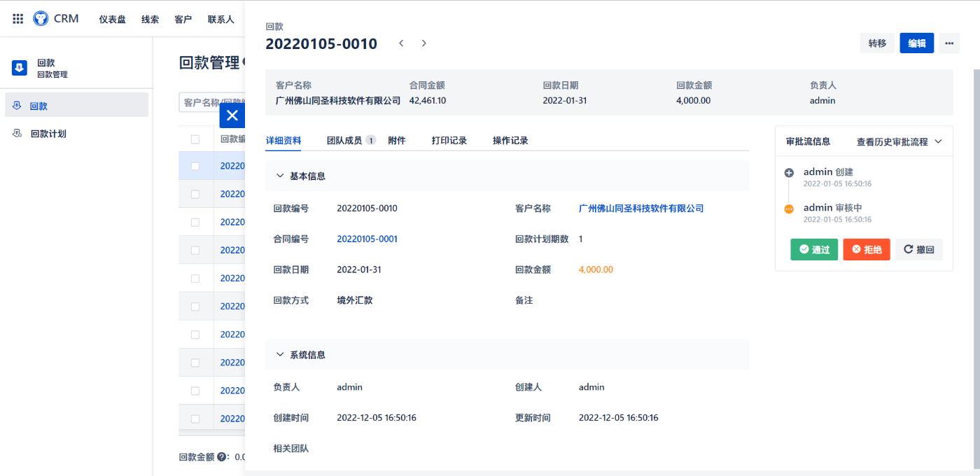This screenshot has width=980, height=476.
Task: Collapse the 系统信息 section
Action: tap(280, 355)
